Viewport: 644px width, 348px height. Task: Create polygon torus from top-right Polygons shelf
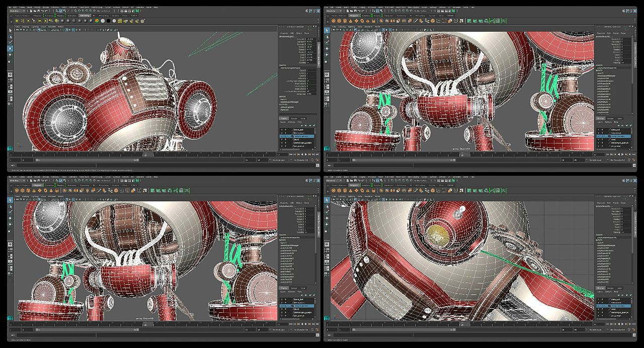(362, 21)
